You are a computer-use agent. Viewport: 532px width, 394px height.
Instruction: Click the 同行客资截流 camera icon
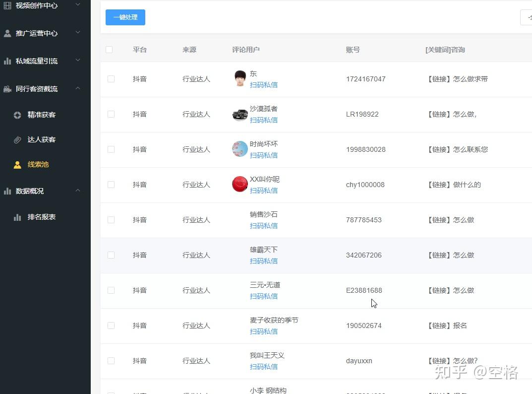[x=7, y=89]
